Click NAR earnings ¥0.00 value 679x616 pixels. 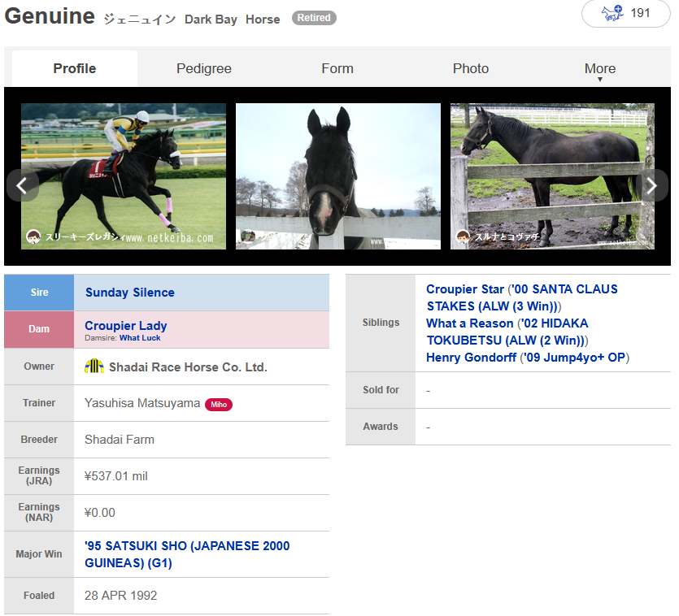99,513
